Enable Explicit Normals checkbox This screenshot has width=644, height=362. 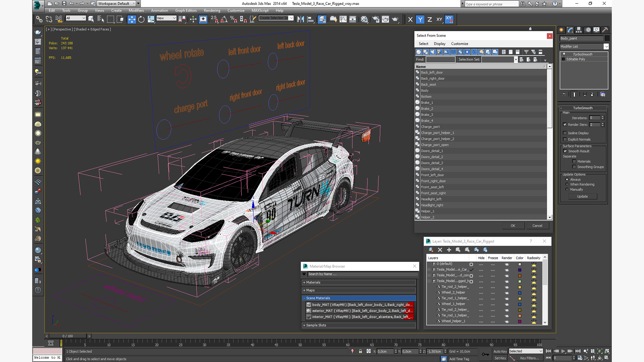565,139
